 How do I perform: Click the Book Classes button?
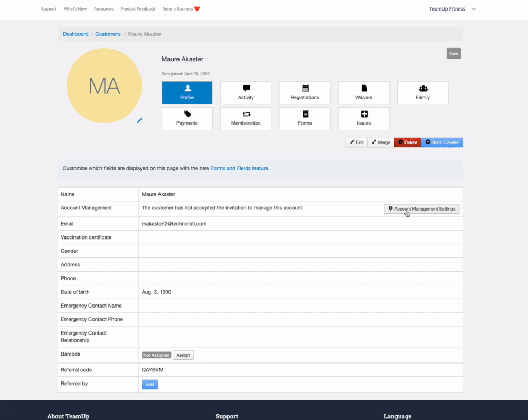pos(442,142)
